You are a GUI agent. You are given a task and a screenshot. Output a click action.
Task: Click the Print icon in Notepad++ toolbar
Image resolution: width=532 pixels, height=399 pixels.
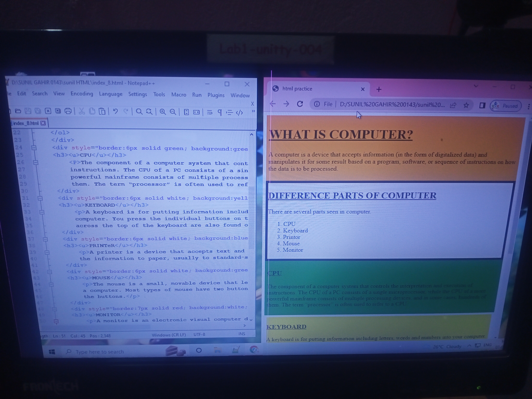(68, 111)
